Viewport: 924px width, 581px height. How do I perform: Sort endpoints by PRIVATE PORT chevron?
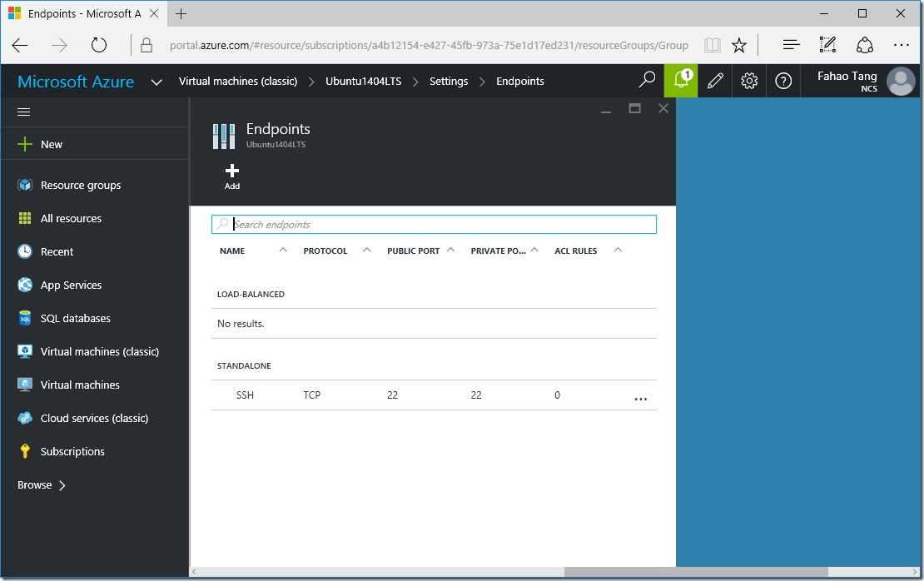coord(534,250)
